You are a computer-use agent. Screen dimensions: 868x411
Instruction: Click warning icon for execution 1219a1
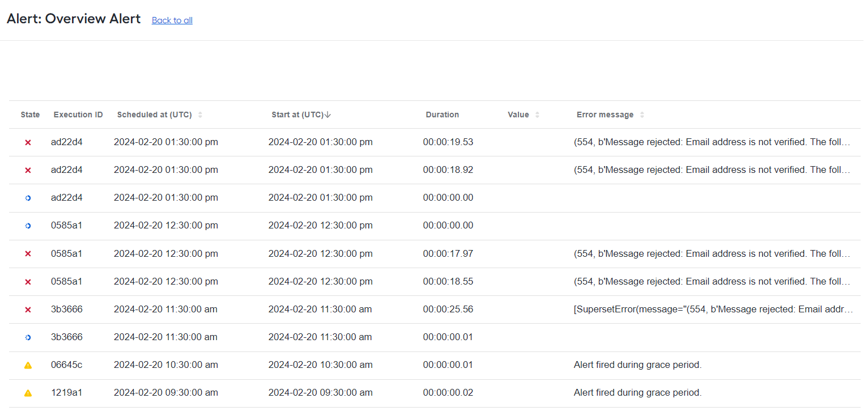tap(28, 393)
